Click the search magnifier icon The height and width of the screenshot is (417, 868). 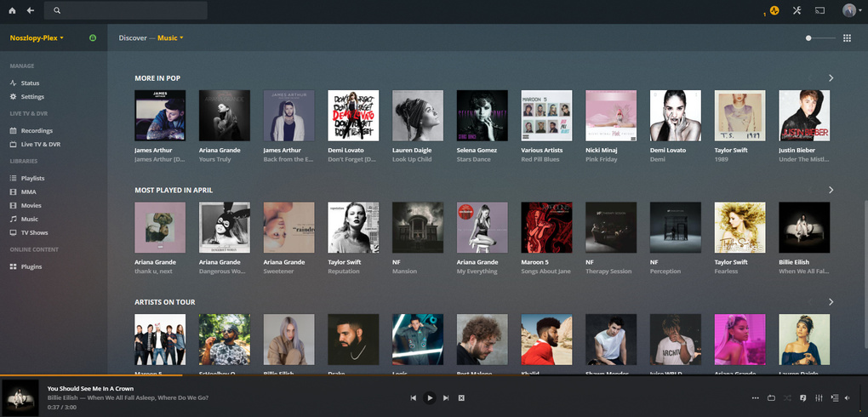[57, 10]
